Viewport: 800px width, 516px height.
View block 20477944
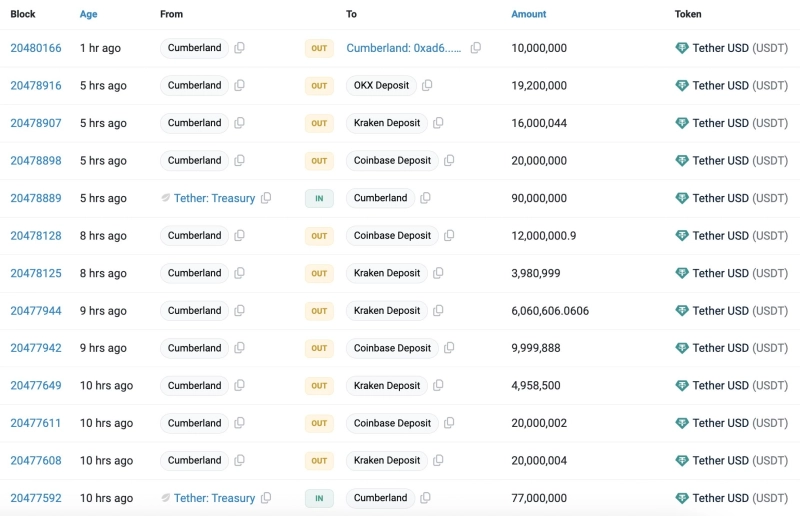pyautogui.click(x=36, y=311)
